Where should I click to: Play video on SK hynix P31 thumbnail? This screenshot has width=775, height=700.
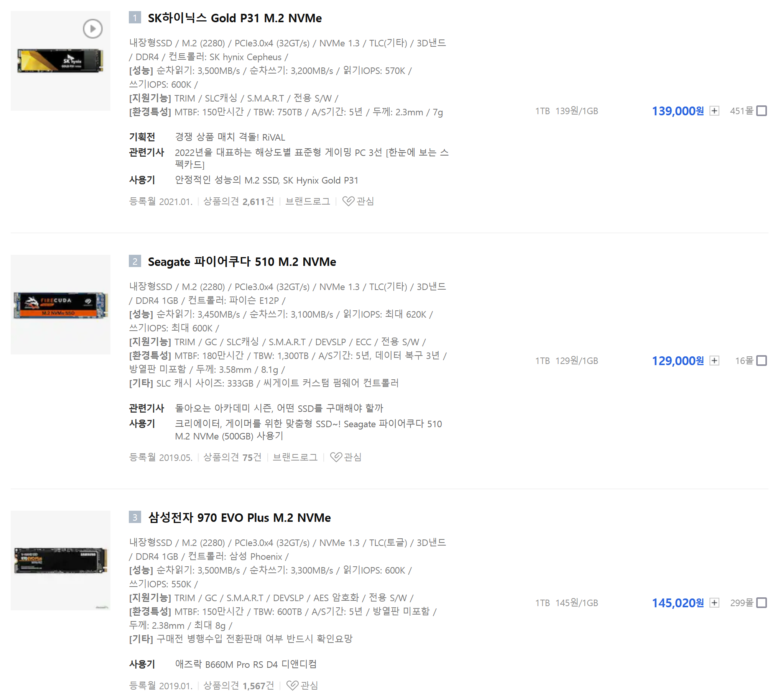click(x=93, y=28)
